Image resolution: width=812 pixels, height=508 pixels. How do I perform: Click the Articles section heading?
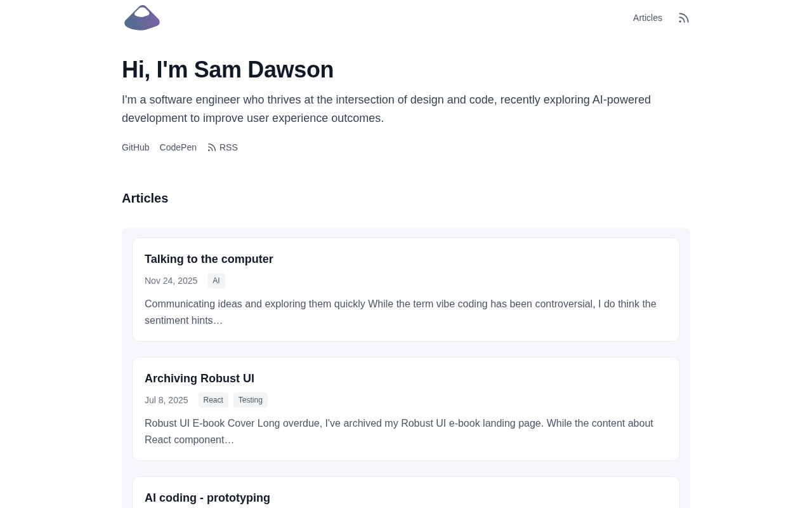point(145,198)
